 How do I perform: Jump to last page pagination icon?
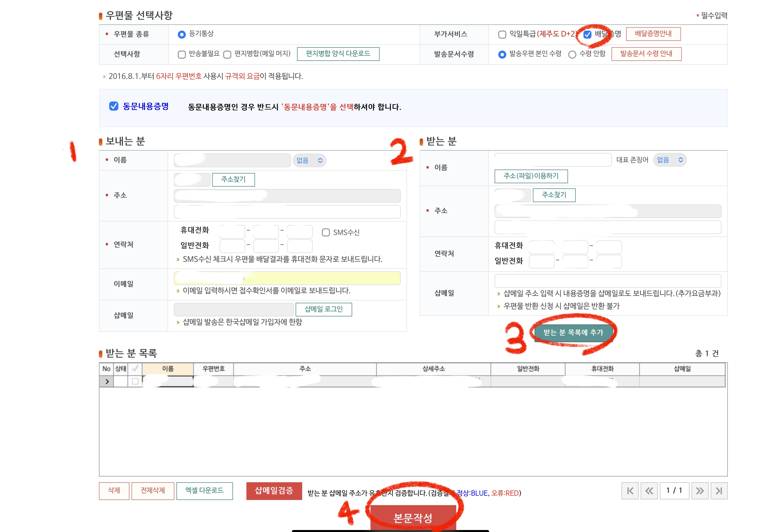coord(719,491)
